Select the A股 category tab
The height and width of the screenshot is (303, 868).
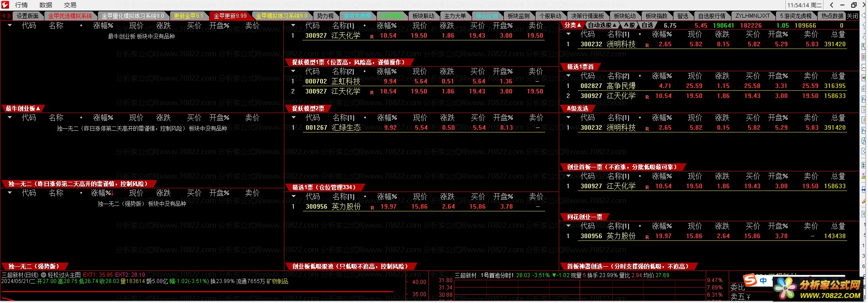pos(629,25)
